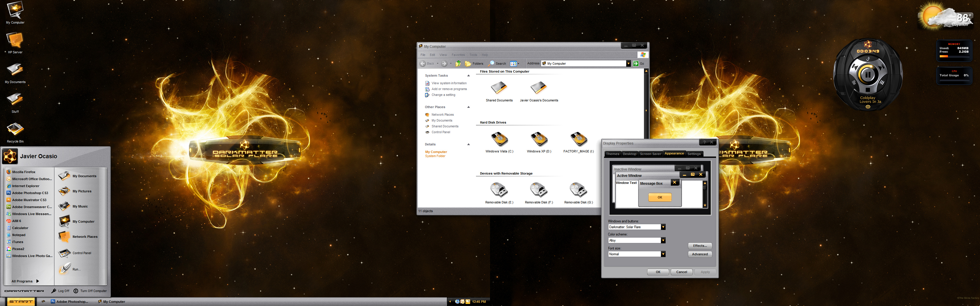Screen dimensions: 980x306
Task: Open the View menu in My Computer
Action: tap(443, 55)
